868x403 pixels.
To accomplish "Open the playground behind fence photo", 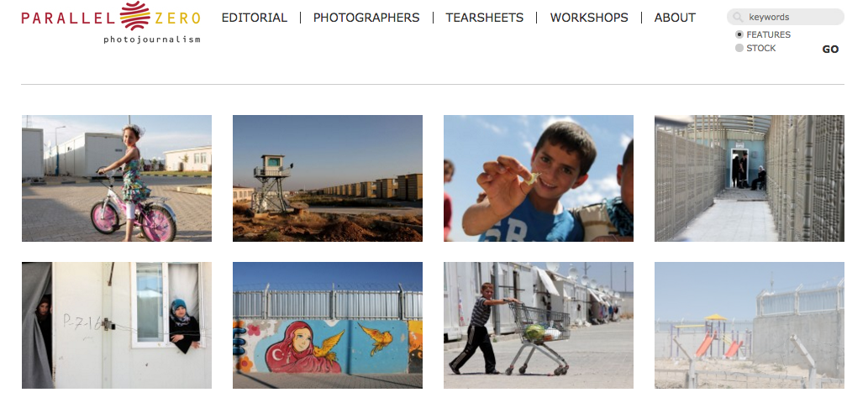I will pos(750,325).
